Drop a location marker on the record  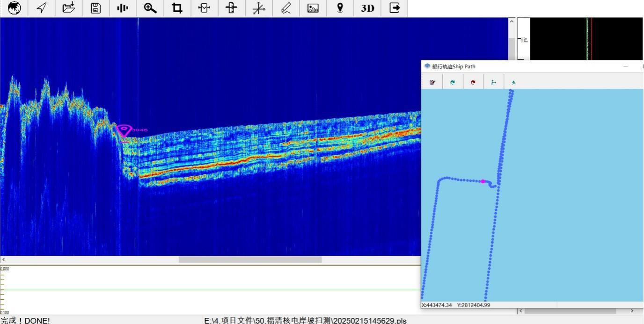point(340,8)
